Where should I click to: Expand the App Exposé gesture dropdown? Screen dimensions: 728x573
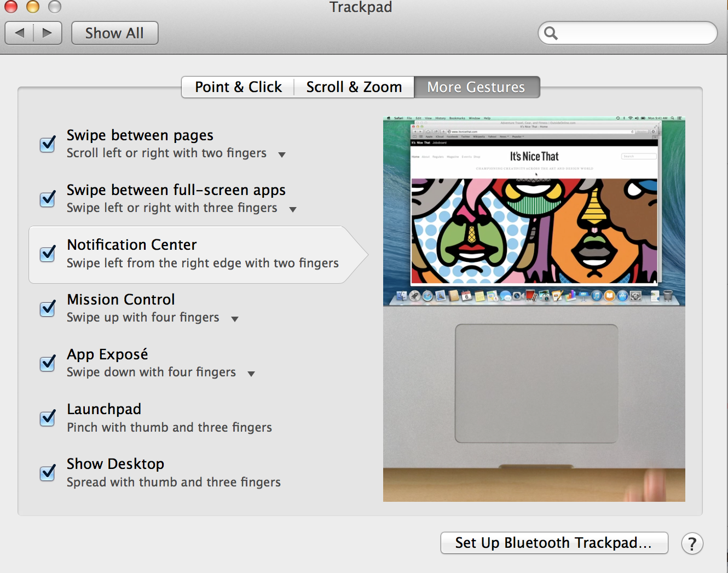tap(251, 374)
